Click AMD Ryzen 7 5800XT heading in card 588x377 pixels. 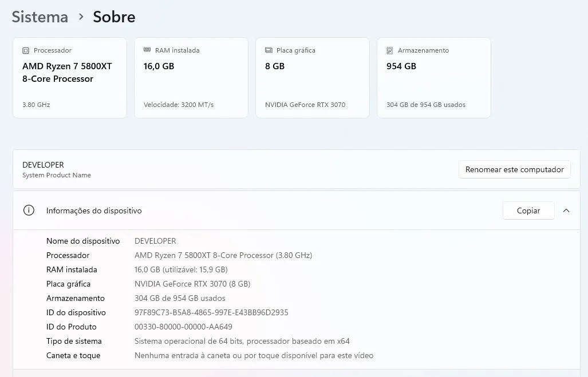(x=67, y=72)
